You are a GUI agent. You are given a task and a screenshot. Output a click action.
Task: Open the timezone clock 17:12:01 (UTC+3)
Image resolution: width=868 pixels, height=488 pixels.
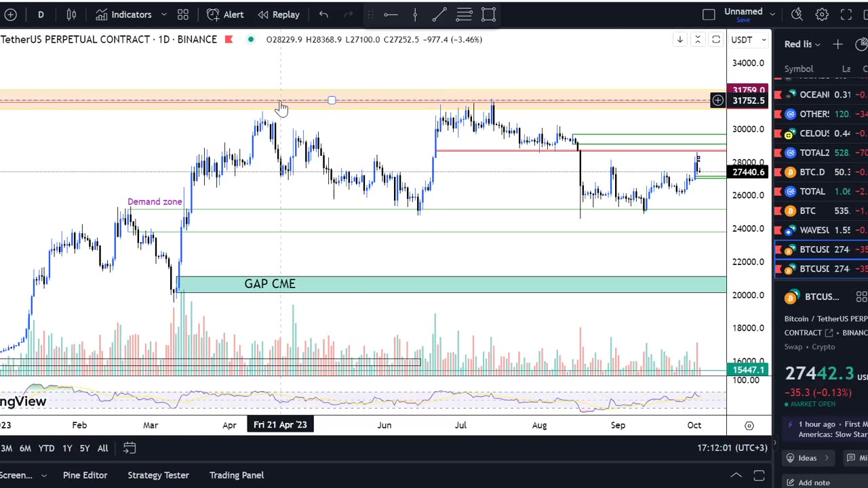point(732,448)
